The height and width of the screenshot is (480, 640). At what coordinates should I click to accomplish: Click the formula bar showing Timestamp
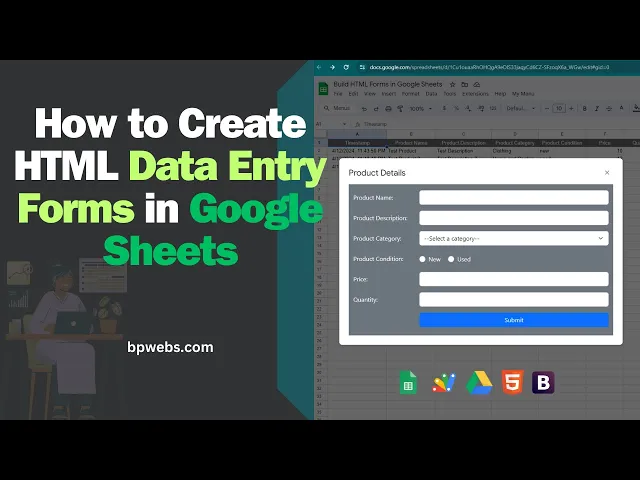pyautogui.click(x=375, y=124)
